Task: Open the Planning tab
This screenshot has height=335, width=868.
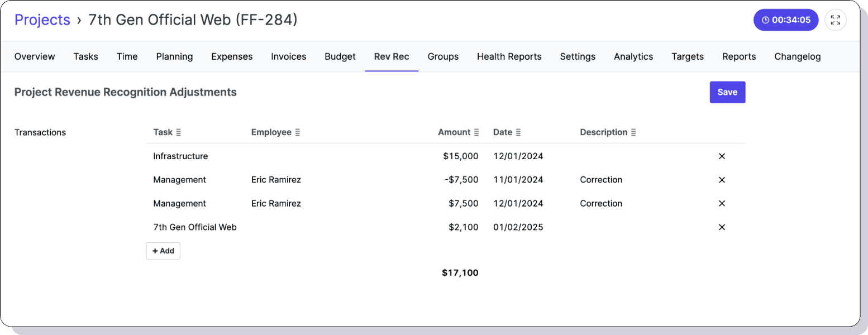Action: (174, 56)
